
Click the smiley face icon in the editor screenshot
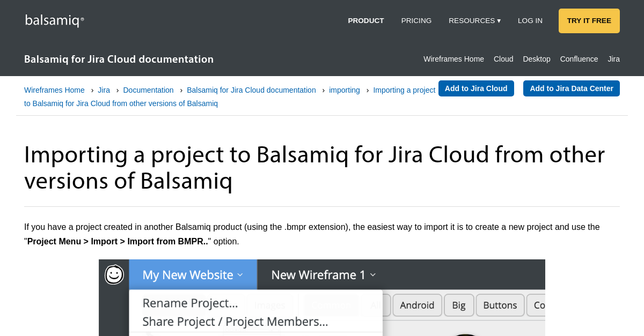pos(114,274)
